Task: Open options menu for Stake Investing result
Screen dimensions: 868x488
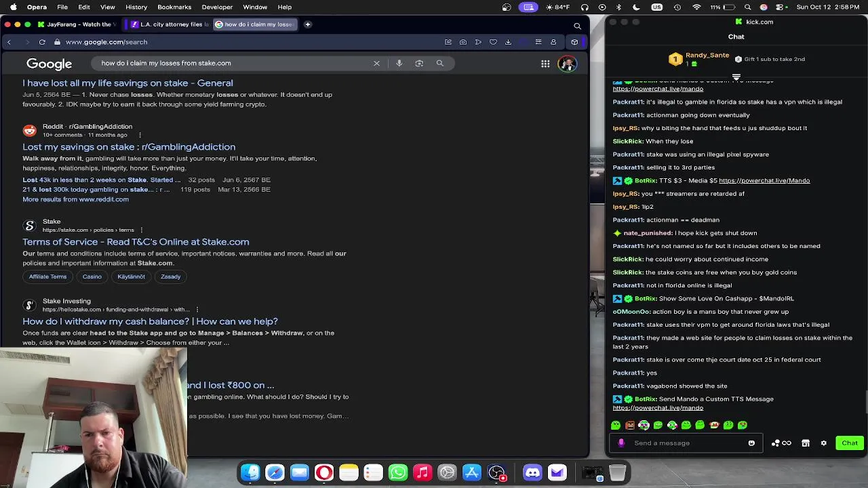Action: coord(197,310)
